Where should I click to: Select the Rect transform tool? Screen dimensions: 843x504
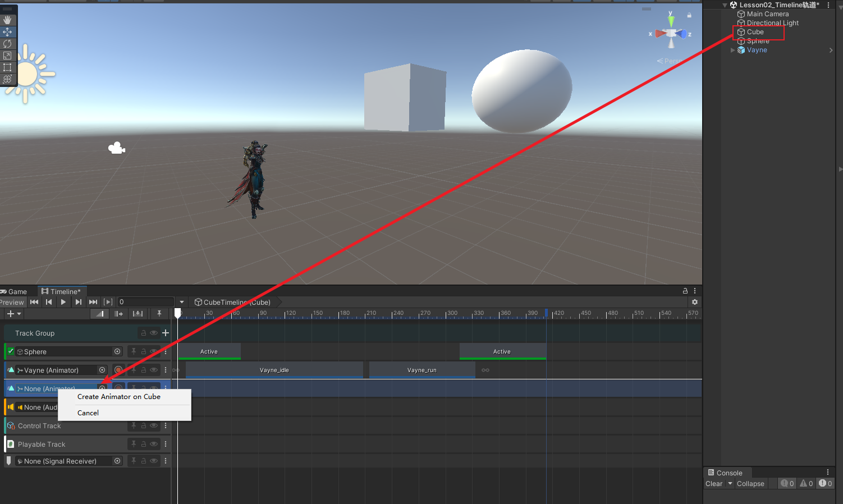click(x=8, y=67)
